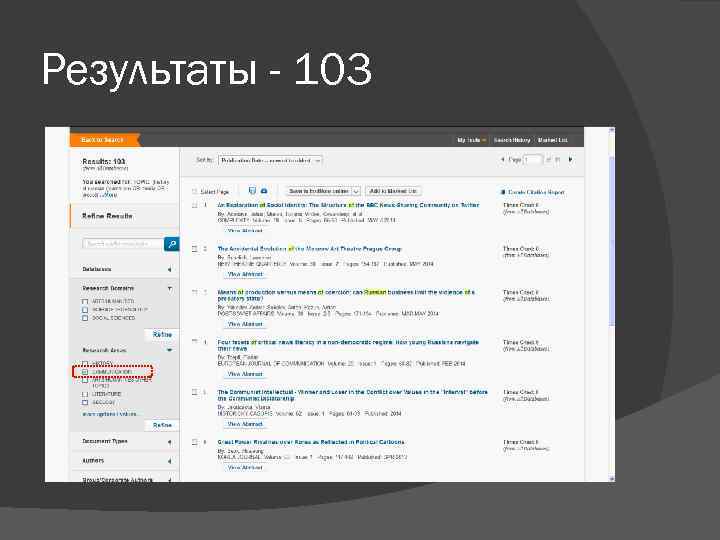Click the search within results field

(x=123, y=244)
